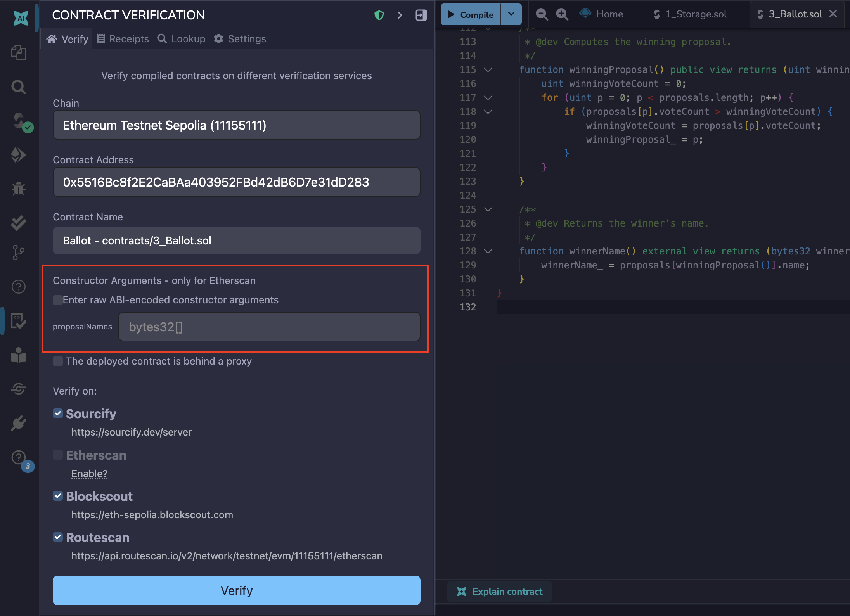Open the Chain dropdown field
This screenshot has height=616, width=850.
click(x=236, y=125)
